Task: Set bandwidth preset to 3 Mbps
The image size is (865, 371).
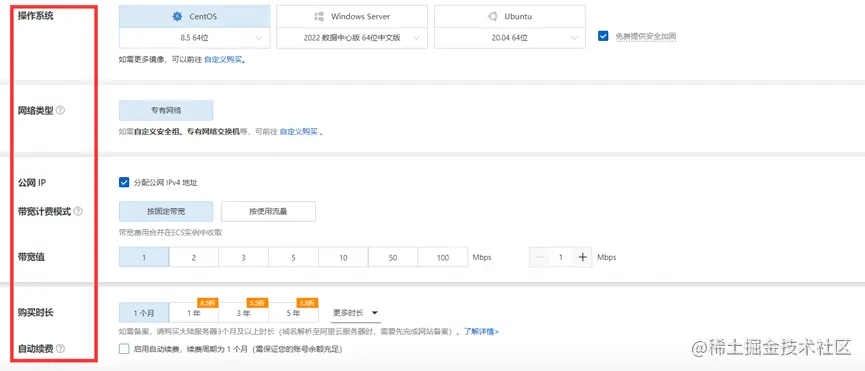Action: point(243,257)
